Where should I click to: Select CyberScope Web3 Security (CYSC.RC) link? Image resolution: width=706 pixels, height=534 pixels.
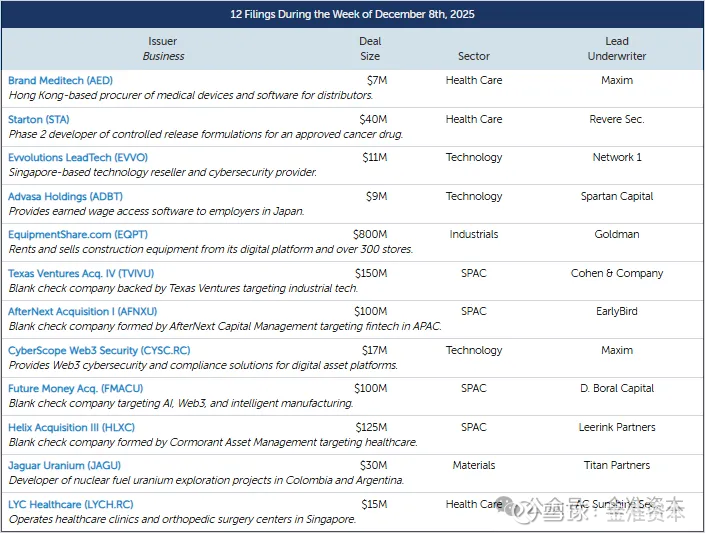coord(99,350)
